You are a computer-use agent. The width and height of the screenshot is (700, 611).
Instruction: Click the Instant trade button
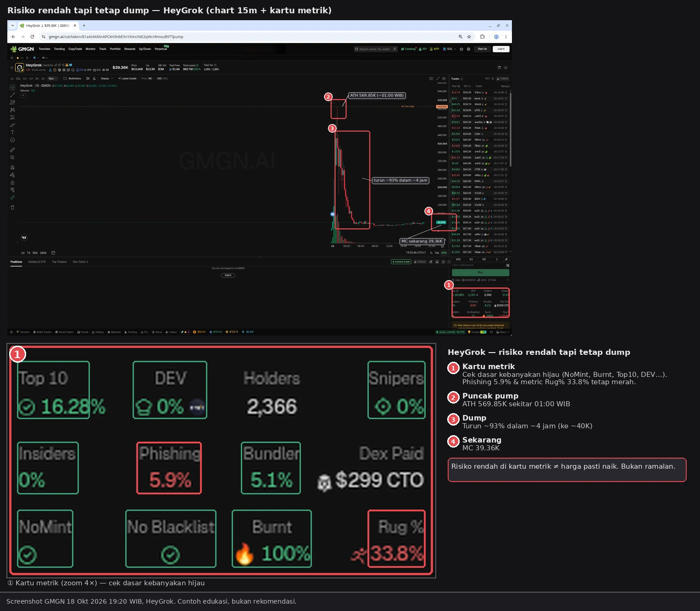pyautogui.click(x=401, y=262)
